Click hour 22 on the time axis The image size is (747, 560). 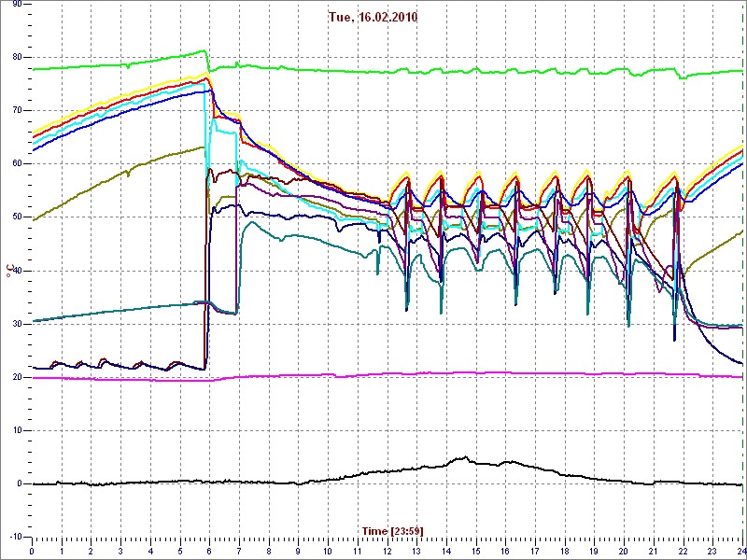[684, 551]
